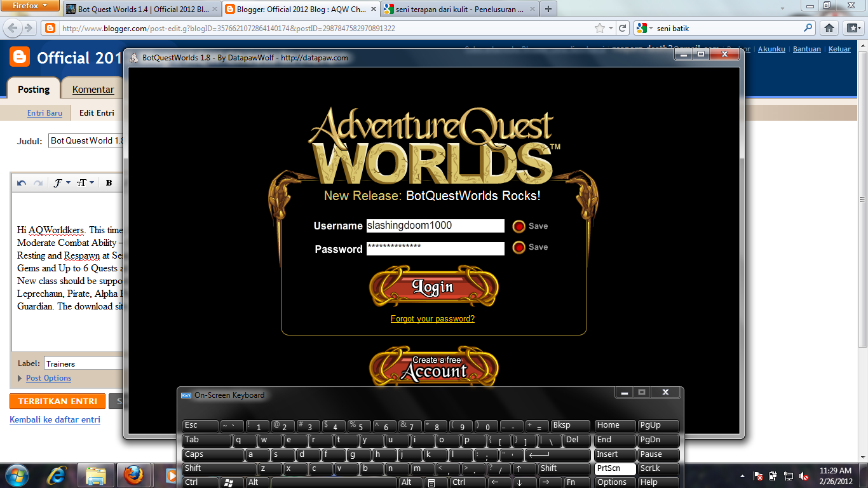Click the muted volume tray icon
868x488 pixels.
(x=804, y=476)
